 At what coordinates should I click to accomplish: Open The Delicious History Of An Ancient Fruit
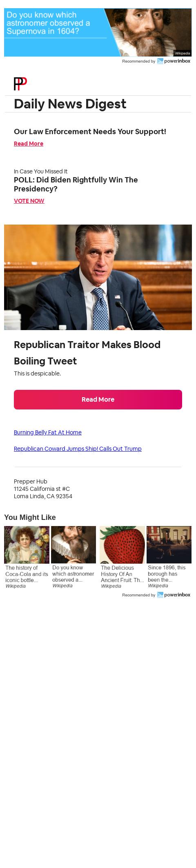pos(122,574)
